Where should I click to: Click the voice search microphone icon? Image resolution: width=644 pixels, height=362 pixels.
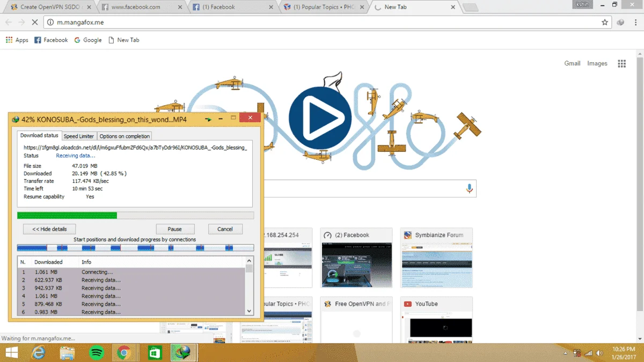[x=470, y=188]
